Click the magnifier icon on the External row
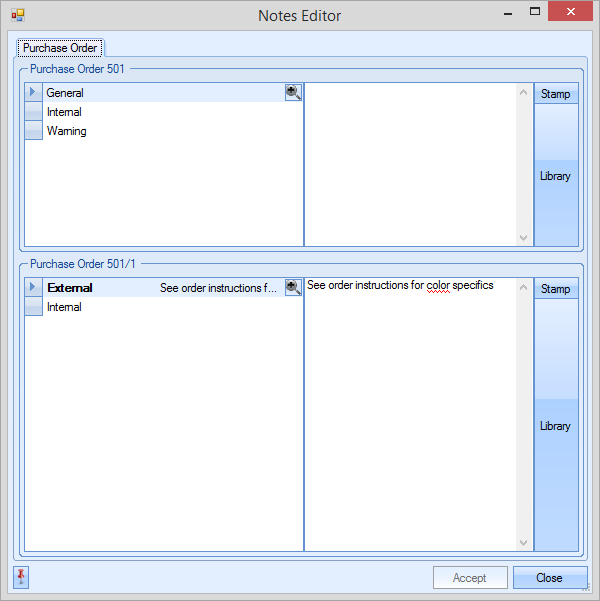The height and width of the screenshot is (601, 600). click(x=293, y=287)
